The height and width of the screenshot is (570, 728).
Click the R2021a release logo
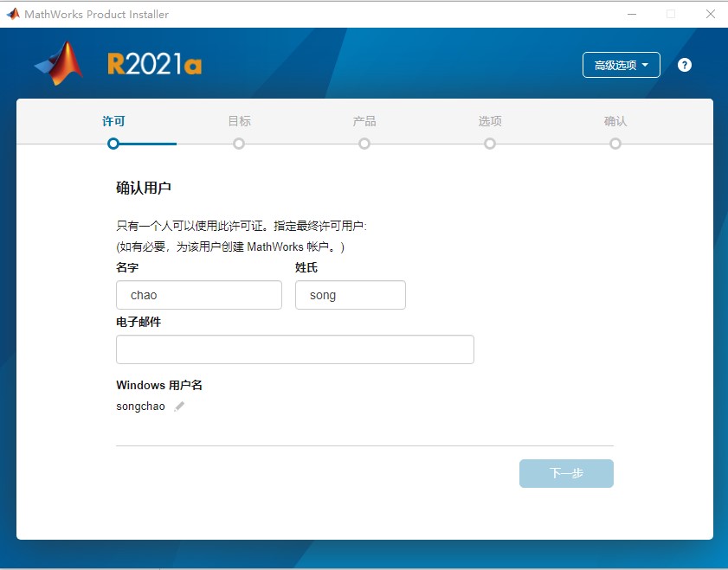click(x=154, y=64)
